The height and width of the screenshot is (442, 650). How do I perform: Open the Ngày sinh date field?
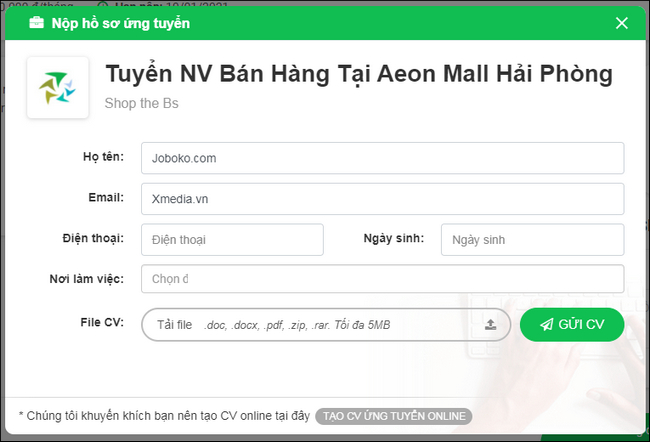click(x=532, y=240)
